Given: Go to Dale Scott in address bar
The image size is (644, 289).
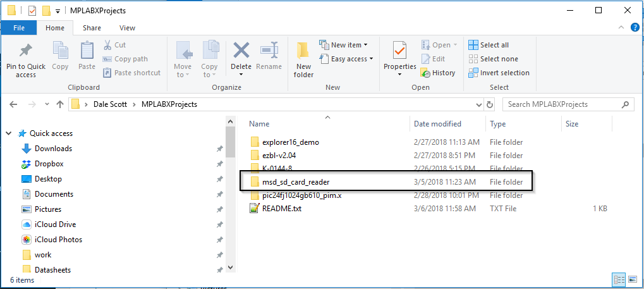Looking at the screenshot, I should pyautogui.click(x=111, y=104).
